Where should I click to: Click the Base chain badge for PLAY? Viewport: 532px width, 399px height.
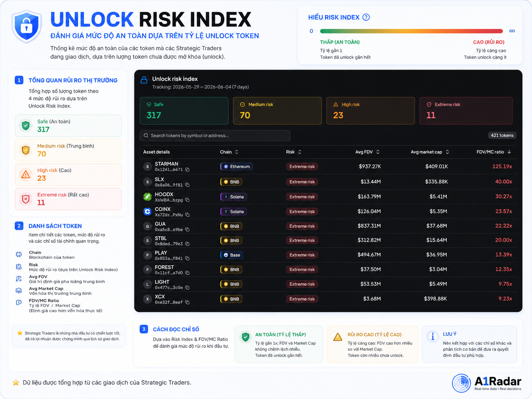tap(232, 255)
